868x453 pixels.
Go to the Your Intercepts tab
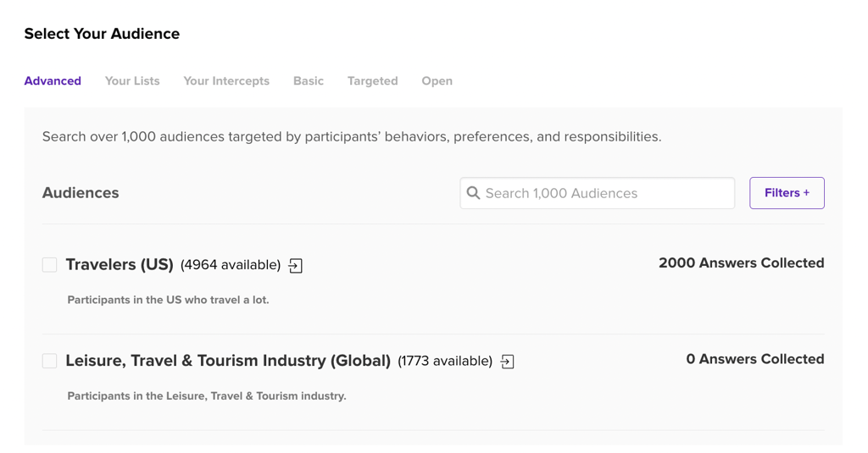(x=226, y=81)
